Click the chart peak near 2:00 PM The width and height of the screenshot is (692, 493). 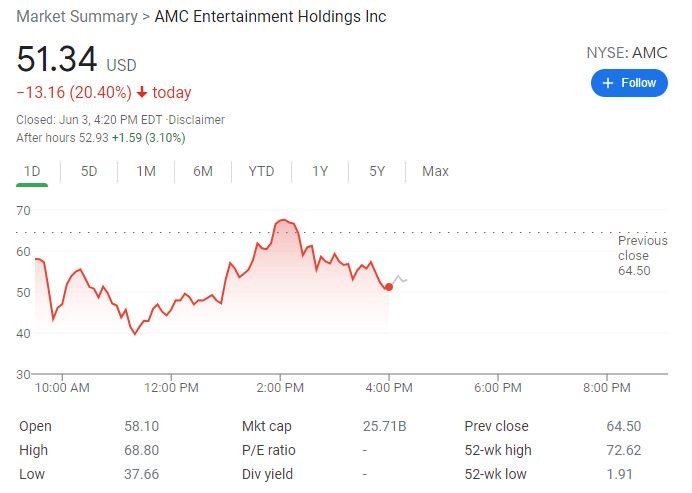[x=283, y=220]
